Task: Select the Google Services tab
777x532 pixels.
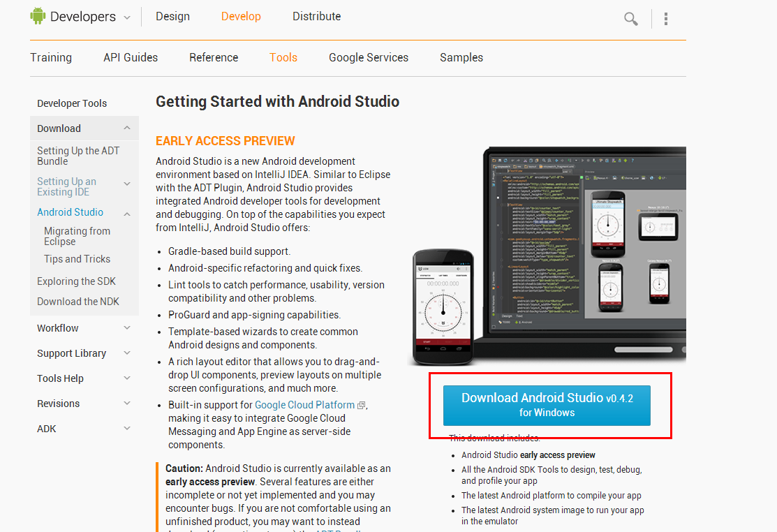Action: pos(369,57)
